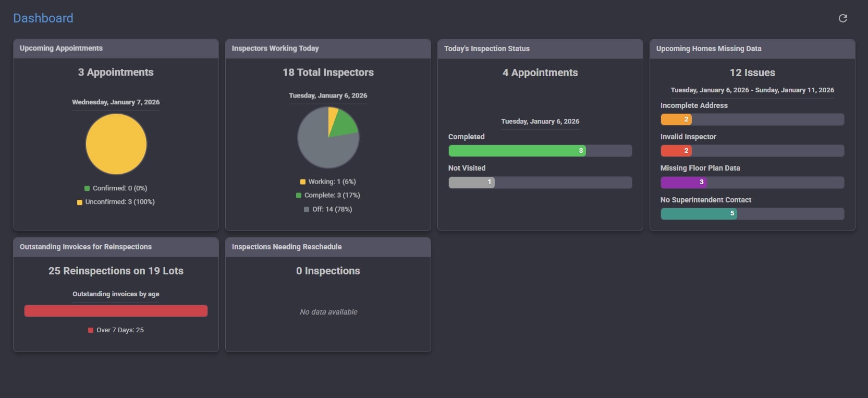Open the Upcoming Appointments card header
The width and height of the screenshot is (868, 398).
[116, 49]
